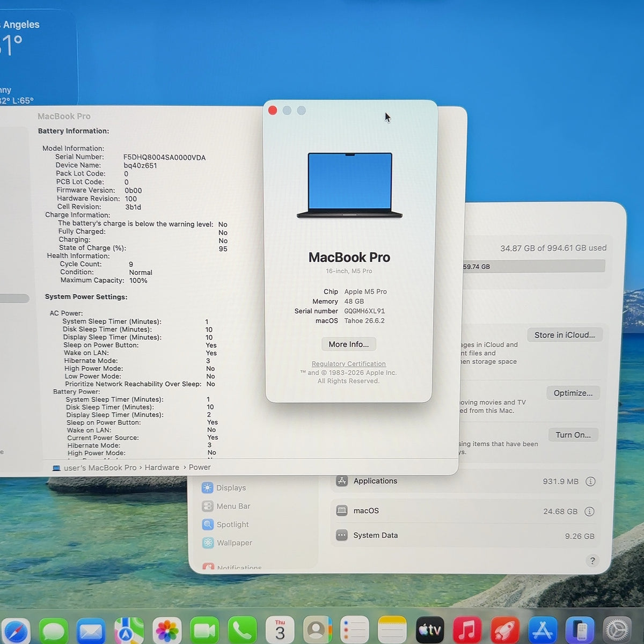Launch Contacts from the Dock
The image size is (644, 644).
tap(318, 630)
